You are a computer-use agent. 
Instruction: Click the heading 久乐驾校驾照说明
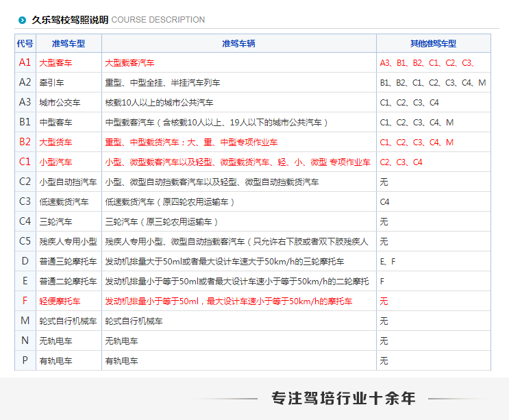[70, 20]
